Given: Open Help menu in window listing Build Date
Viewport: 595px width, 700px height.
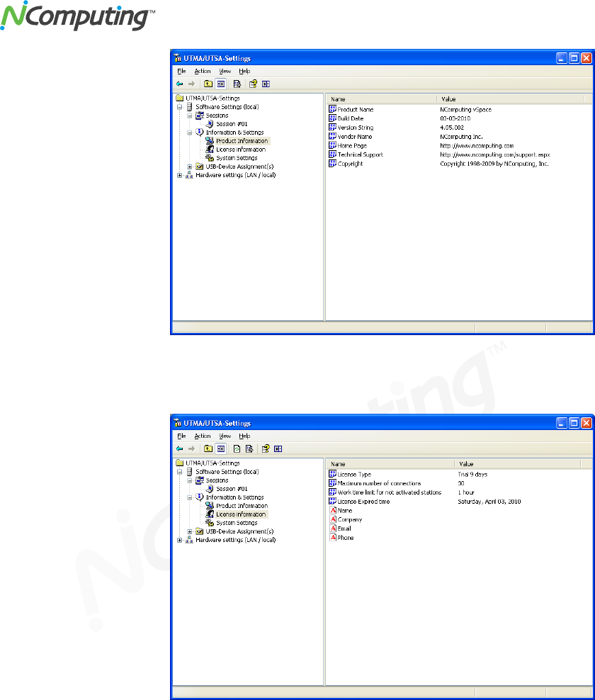Looking at the screenshot, I should (244, 71).
